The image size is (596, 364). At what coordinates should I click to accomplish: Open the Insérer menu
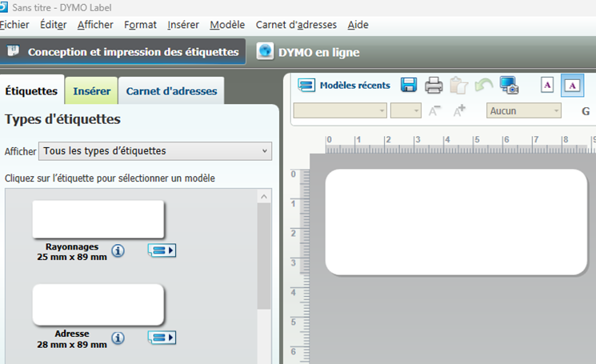[183, 25]
